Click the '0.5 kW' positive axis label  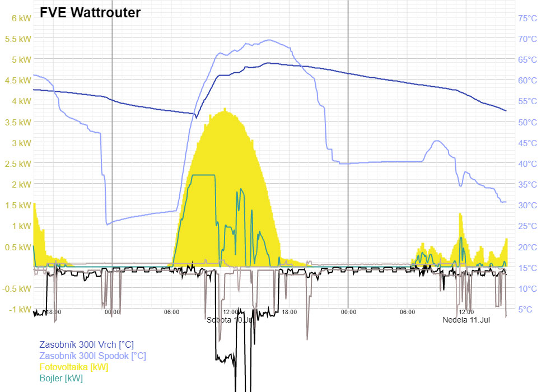point(18,247)
